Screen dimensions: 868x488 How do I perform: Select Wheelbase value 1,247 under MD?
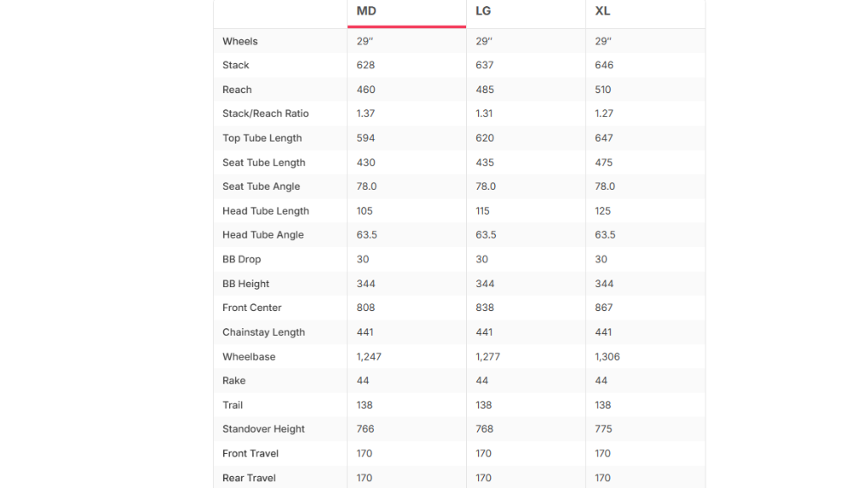click(x=369, y=357)
